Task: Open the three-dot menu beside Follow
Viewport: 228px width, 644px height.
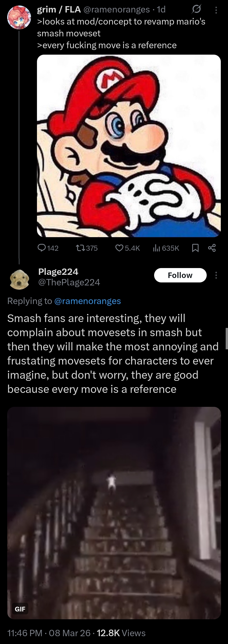Action: point(216,275)
